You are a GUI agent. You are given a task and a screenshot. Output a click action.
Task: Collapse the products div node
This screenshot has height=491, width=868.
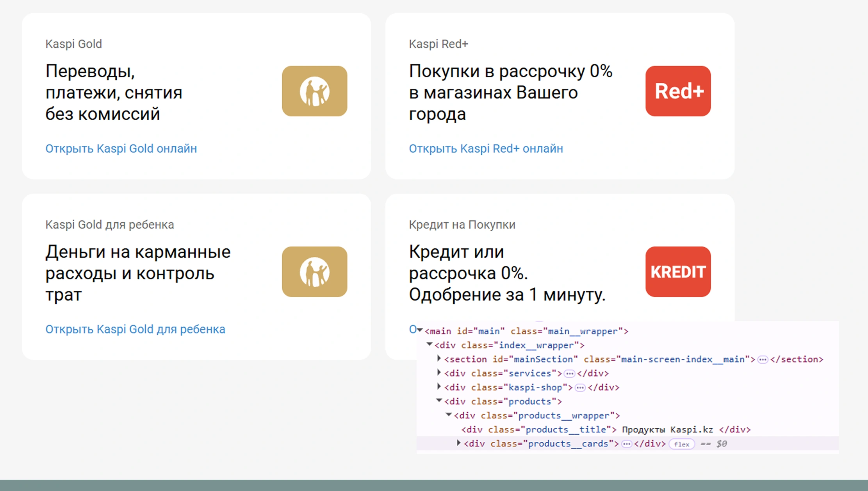coord(439,401)
